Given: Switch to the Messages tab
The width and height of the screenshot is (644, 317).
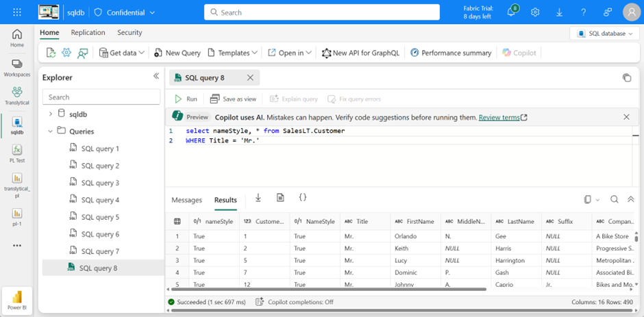Looking at the screenshot, I should (186, 200).
